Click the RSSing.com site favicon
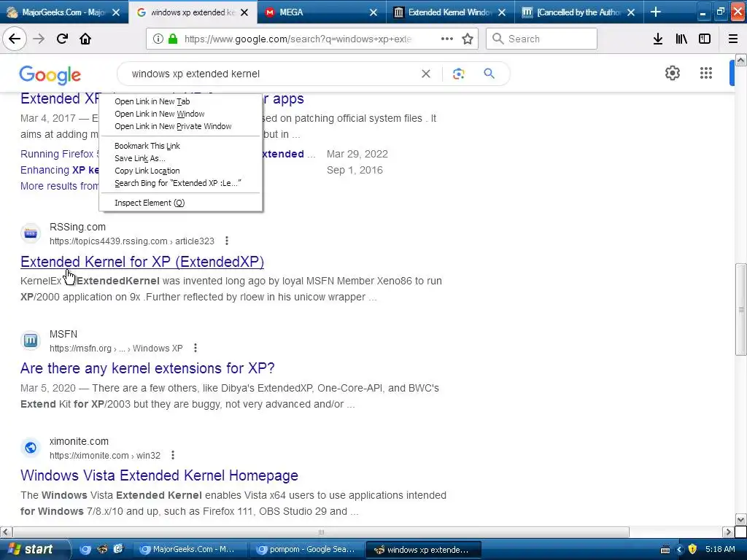 click(31, 233)
